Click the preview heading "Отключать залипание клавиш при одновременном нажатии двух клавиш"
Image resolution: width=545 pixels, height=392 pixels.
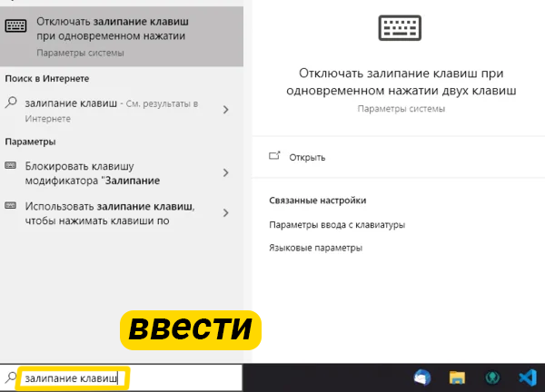401,82
